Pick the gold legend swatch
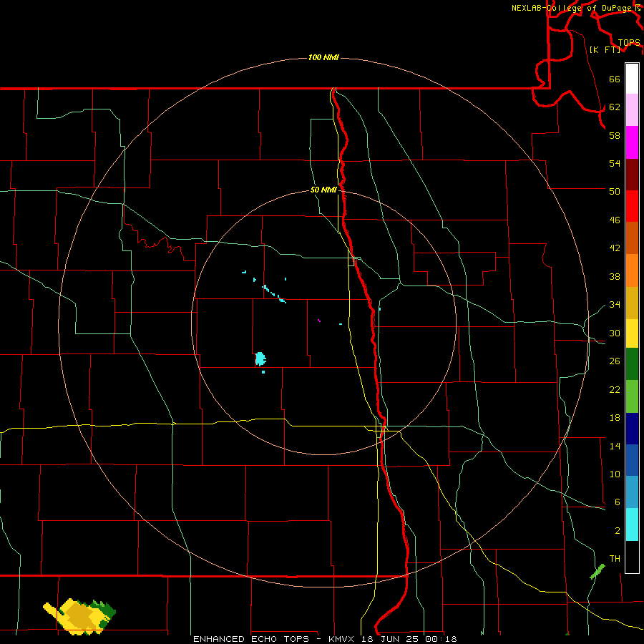This screenshot has height=644, width=644. 632,303
